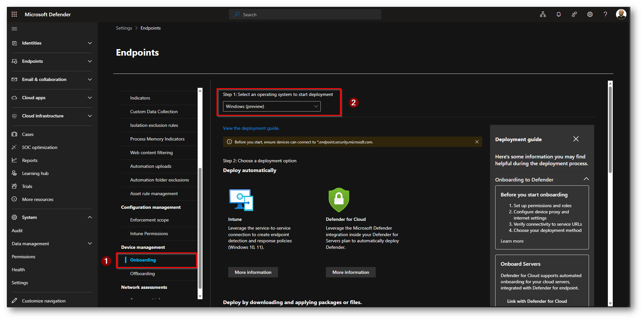
Task: Open settings gear in top bar
Action: click(590, 14)
